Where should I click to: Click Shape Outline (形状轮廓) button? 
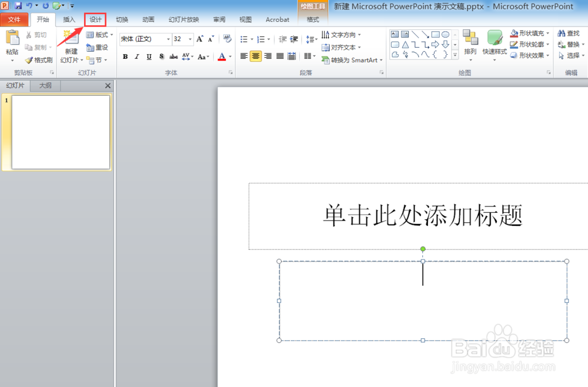530,45
